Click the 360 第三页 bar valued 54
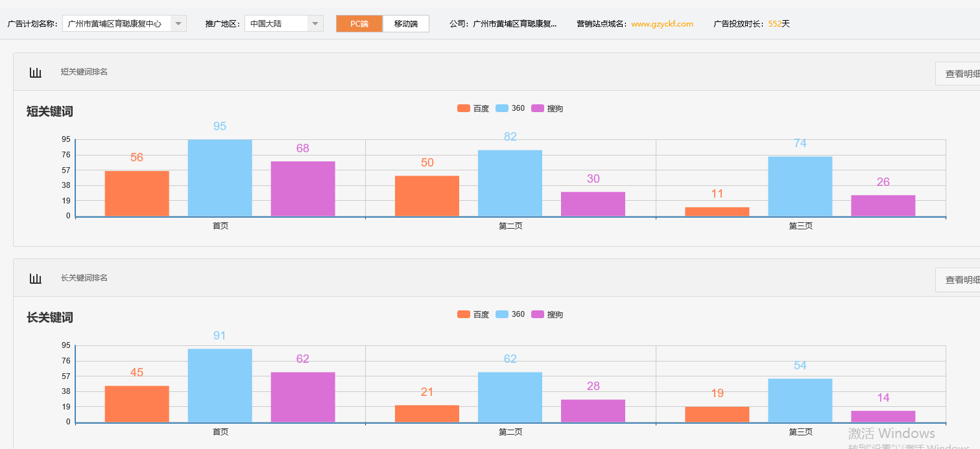This screenshot has height=449, width=980. (x=800, y=400)
